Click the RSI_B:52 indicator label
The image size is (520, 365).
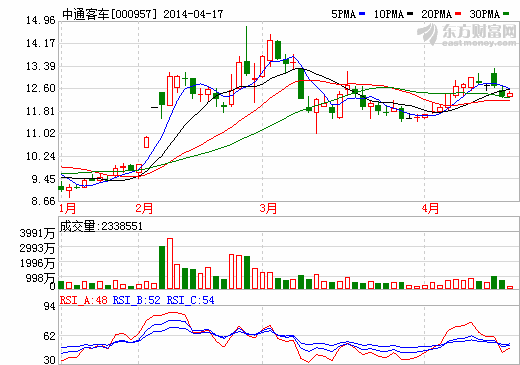[x=136, y=300]
